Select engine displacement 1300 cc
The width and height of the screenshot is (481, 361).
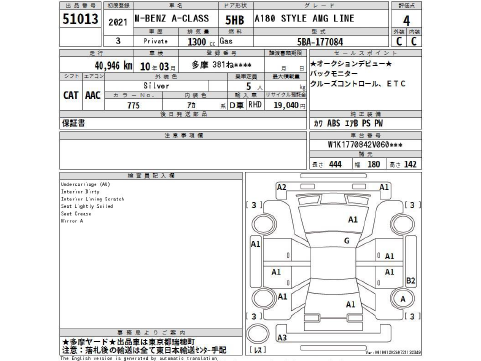point(201,42)
